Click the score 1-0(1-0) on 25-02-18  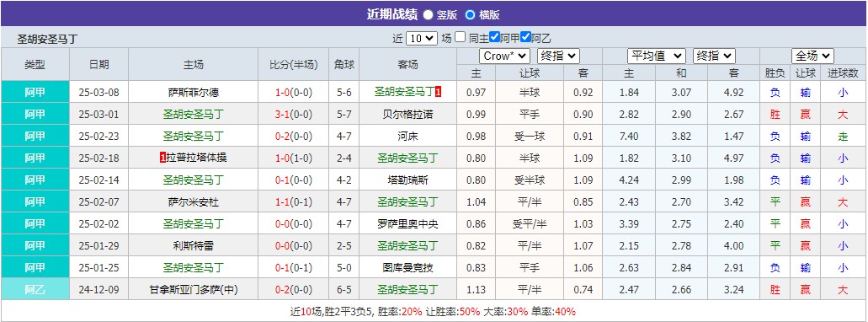click(x=293, y=158)
